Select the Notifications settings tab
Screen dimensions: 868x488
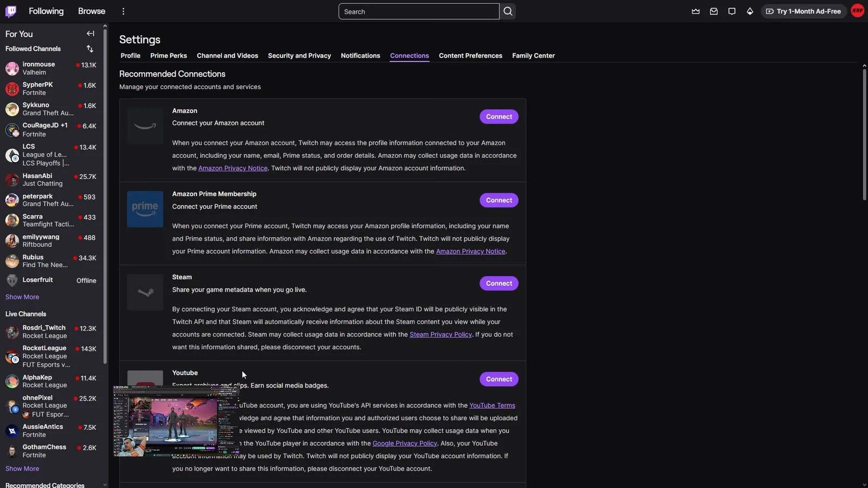[x=360, y=56]
